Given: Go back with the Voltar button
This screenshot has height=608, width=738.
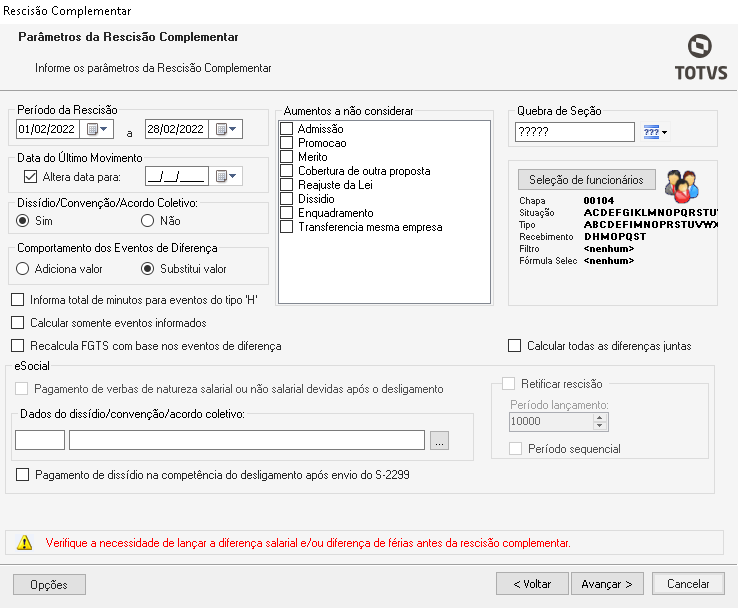Looking at the screenshot, I should click(x=532, y=584).
